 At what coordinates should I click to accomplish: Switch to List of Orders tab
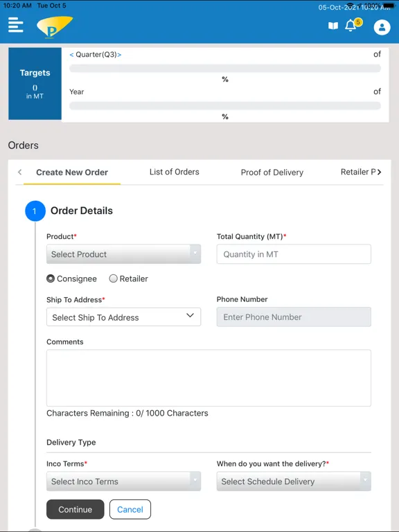(175, 172)
